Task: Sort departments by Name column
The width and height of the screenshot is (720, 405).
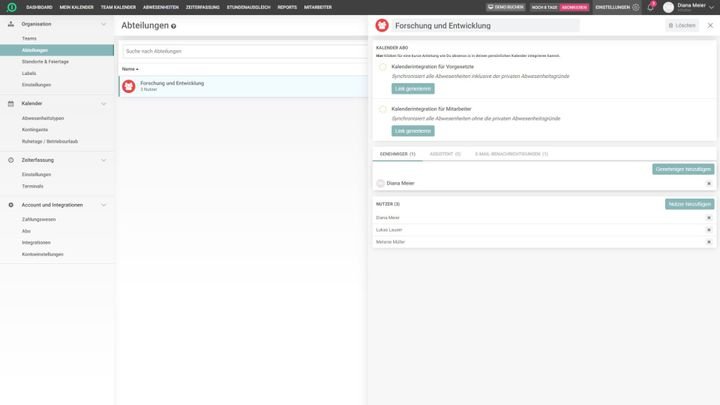Action: [130, 69]
